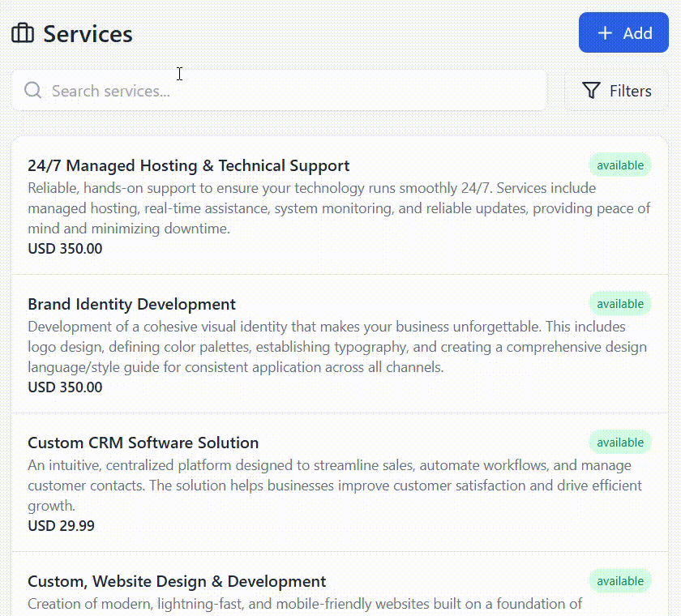Click the available badge on Brand Identity Development

620,303
